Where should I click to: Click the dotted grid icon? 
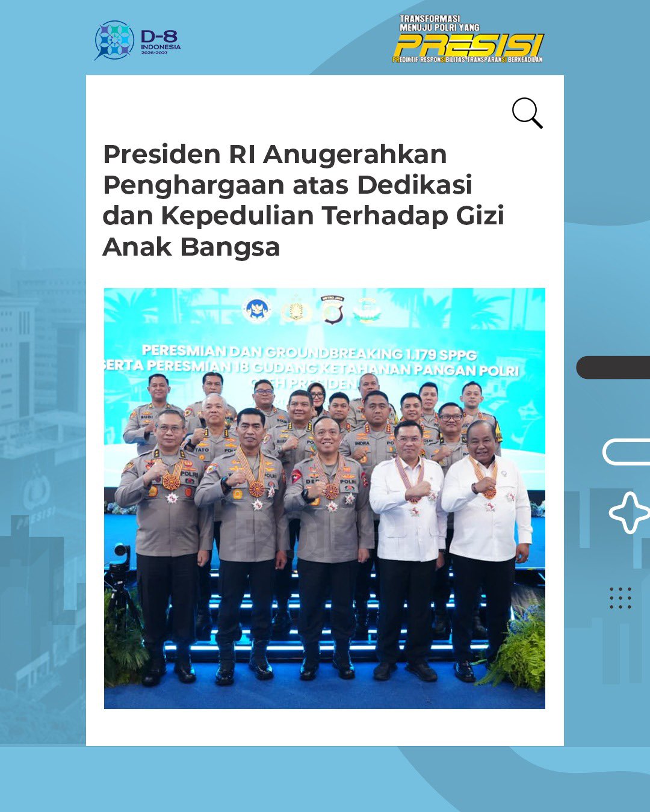tap(621, 598)
